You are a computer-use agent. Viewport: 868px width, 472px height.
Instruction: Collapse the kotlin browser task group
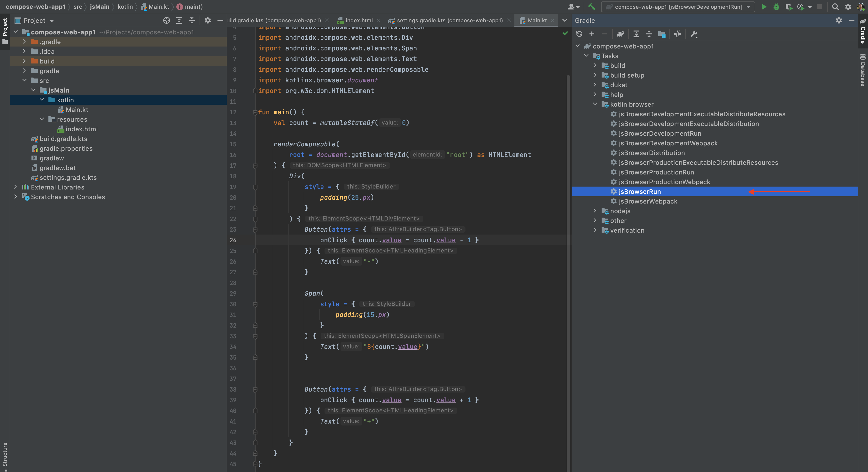(x=595, y=104)
